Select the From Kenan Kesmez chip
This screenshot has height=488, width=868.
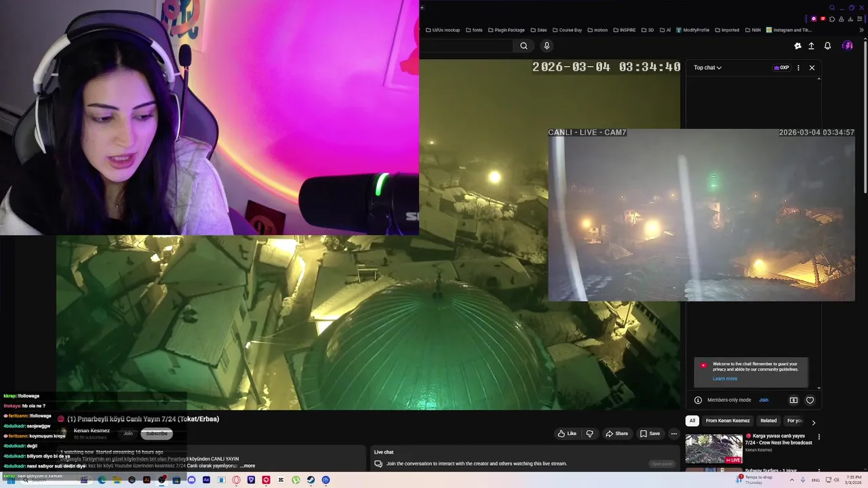click(x=728, y=420)
